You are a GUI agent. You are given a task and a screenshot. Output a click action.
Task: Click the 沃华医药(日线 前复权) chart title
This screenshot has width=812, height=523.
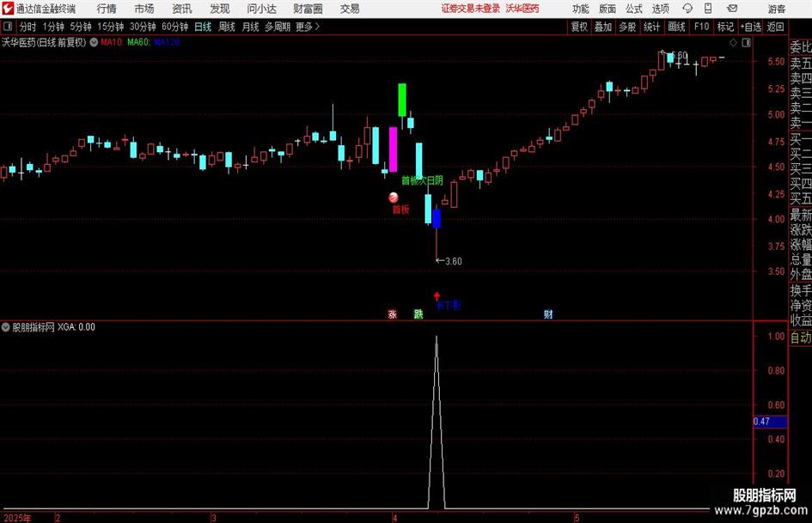[44, 42]
